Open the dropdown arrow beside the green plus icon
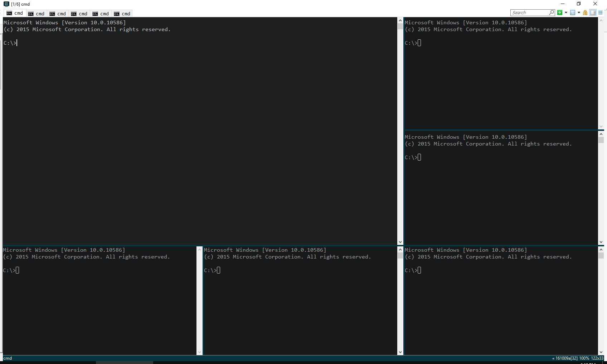The height and width of the screenshot is (364, 607). (x=566, y=13)
